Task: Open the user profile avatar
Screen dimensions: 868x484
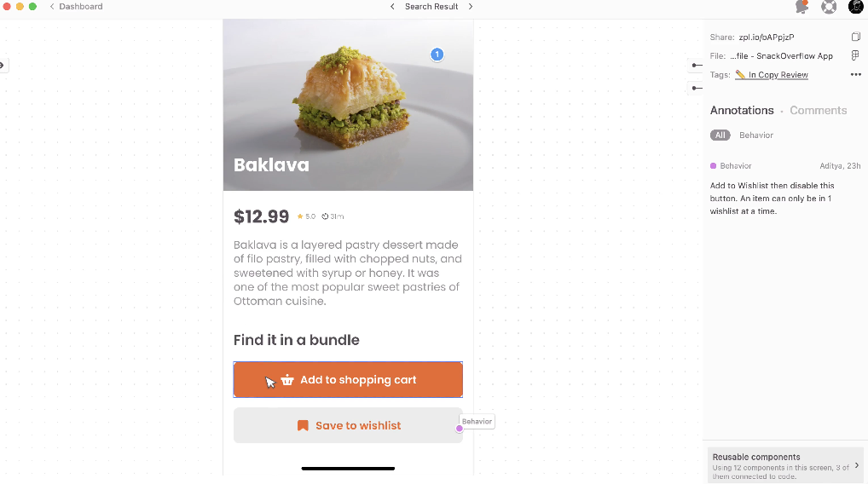Action: coord(855,7)
